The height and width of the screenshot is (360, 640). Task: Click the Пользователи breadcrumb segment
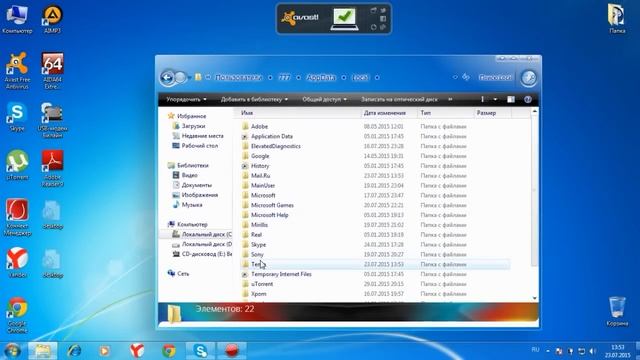tap(238, 77)
